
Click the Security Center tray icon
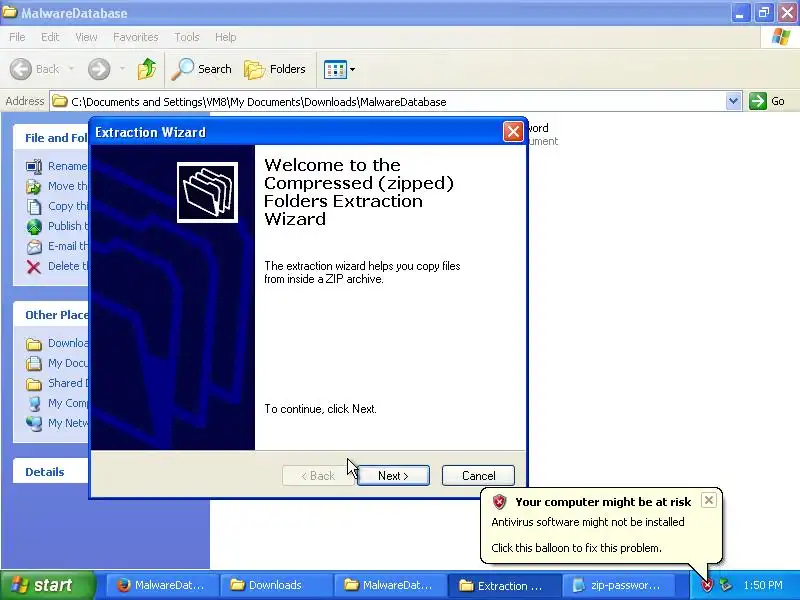[707, 586]
